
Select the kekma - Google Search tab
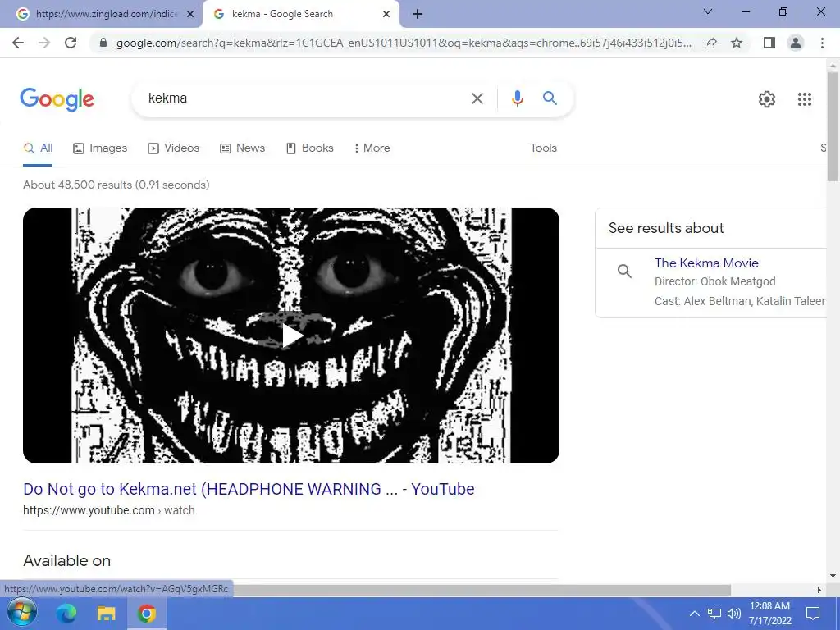coord(300,14)
